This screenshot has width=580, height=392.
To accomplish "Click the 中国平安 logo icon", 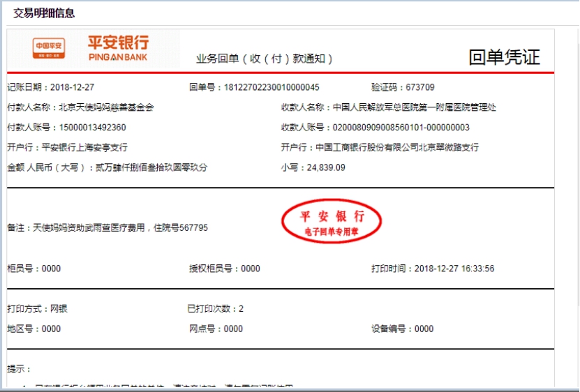I will 49,48.
